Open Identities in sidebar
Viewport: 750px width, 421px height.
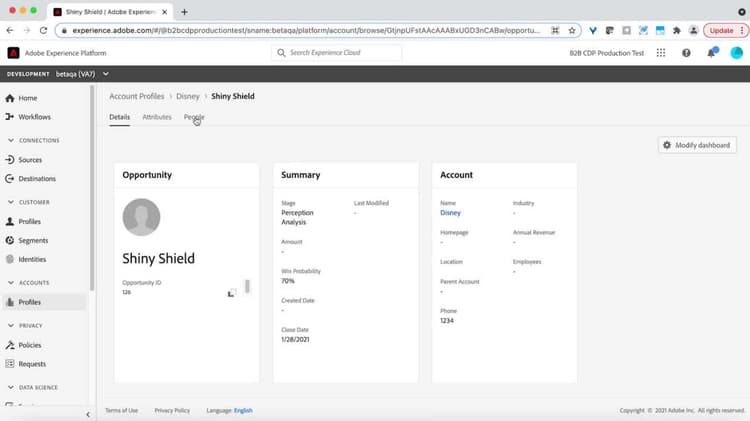(x=26, y=259)
